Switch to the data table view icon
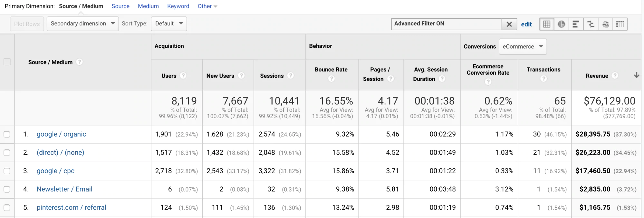Viewport: 644px width, 218px height. (x=547, y=24)
